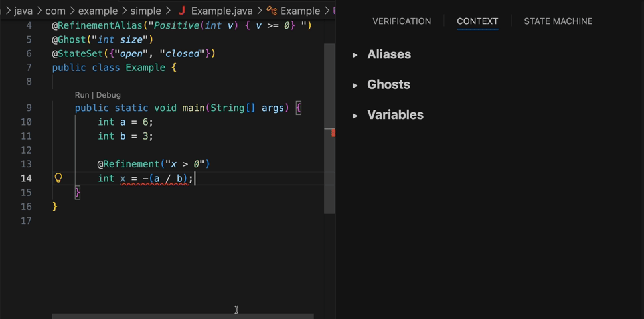This screenshot has width=644, height=319.
Task: Click the underlined variable x on line 14
Action: click(x=123, y=178)
